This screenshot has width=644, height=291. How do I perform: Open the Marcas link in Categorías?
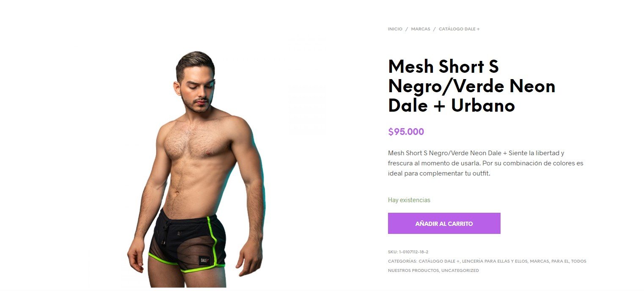coord(539,261)
